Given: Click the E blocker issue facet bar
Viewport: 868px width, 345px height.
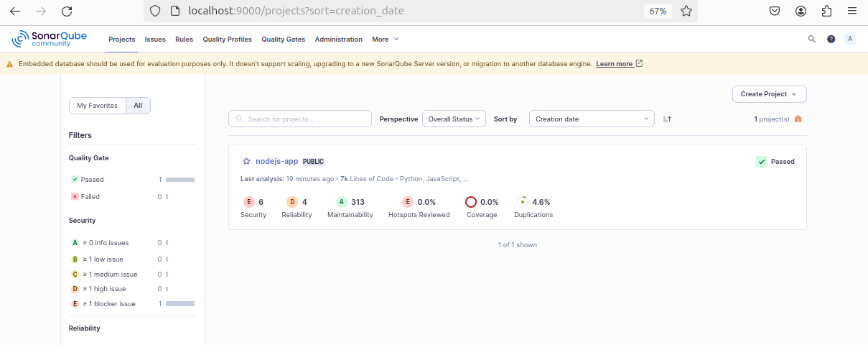Looking at the screenshot, I should 180,304.
